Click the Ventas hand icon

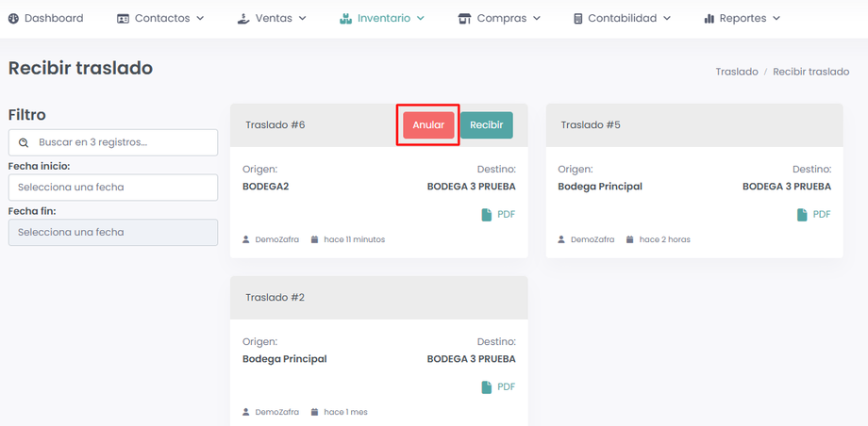coord(243,19)
